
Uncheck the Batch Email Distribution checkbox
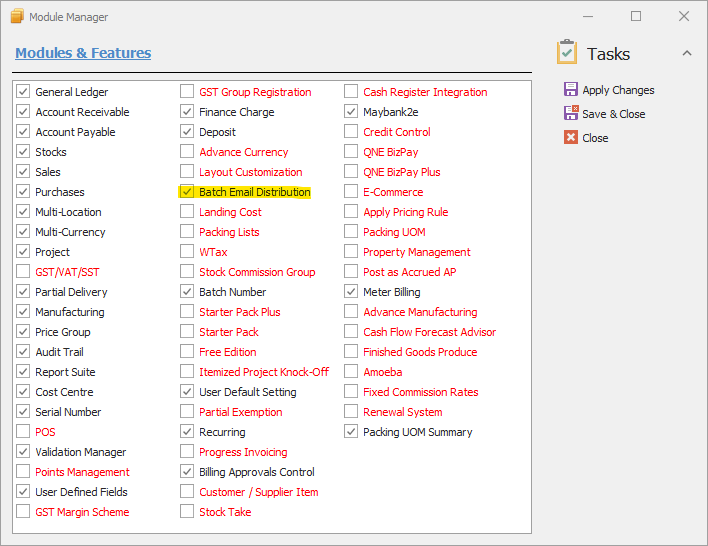tap(187, 191)
